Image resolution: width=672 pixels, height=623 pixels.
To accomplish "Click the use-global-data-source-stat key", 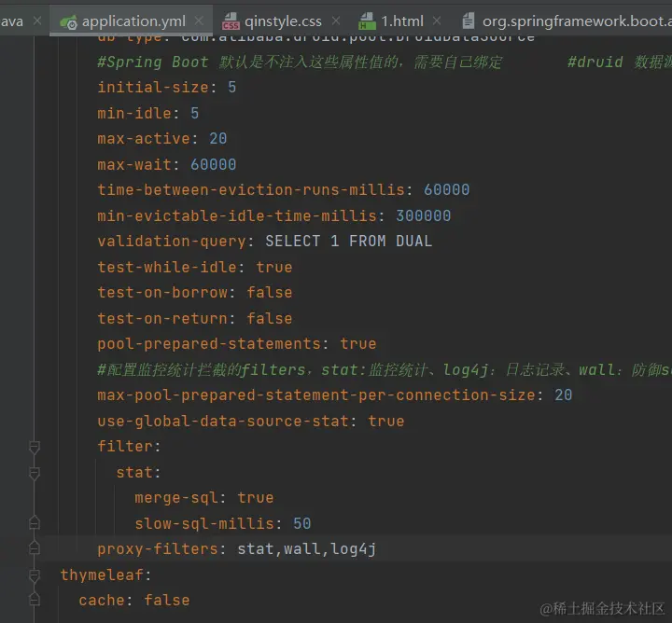I will pyautogui.click(x=223, y=422).
